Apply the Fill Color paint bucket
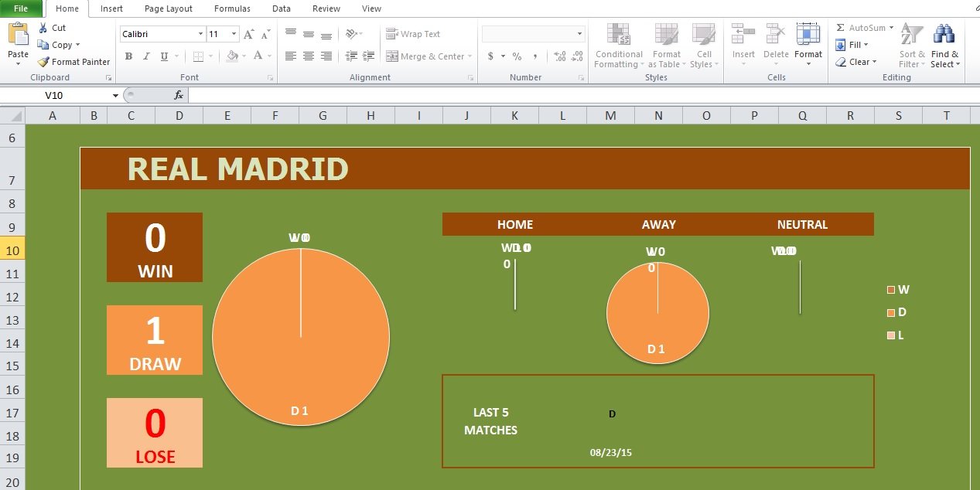 coord(232,56)
